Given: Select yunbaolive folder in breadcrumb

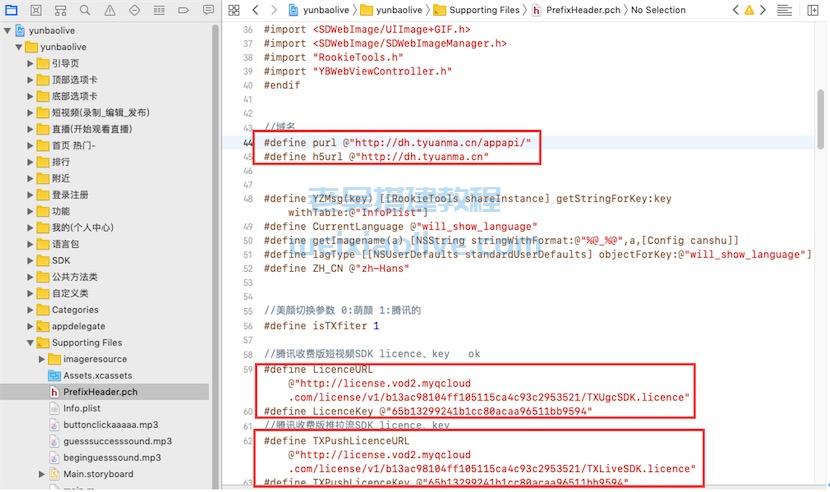Looking at the screenshot, I should (392, 10).
